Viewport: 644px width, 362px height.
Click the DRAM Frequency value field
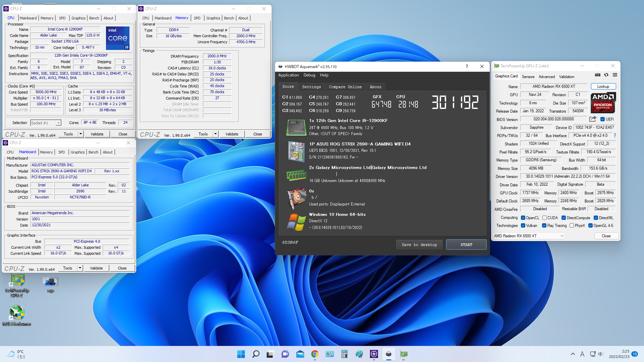click(x=217, y=56)
